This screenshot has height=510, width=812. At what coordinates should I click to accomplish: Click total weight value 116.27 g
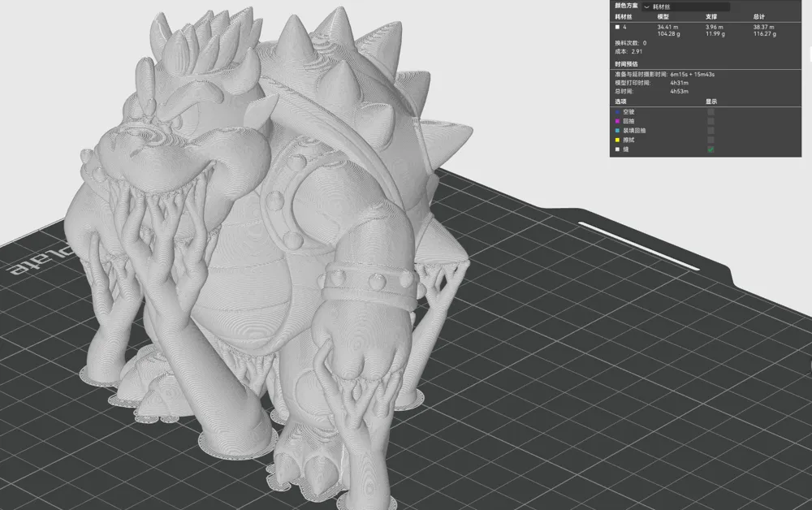[x=764, y=33]
